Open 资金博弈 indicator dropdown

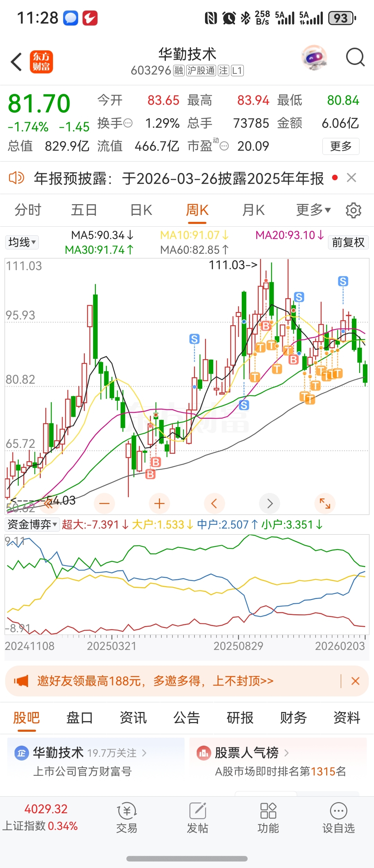pyautogui.click(x=32, y=524)
